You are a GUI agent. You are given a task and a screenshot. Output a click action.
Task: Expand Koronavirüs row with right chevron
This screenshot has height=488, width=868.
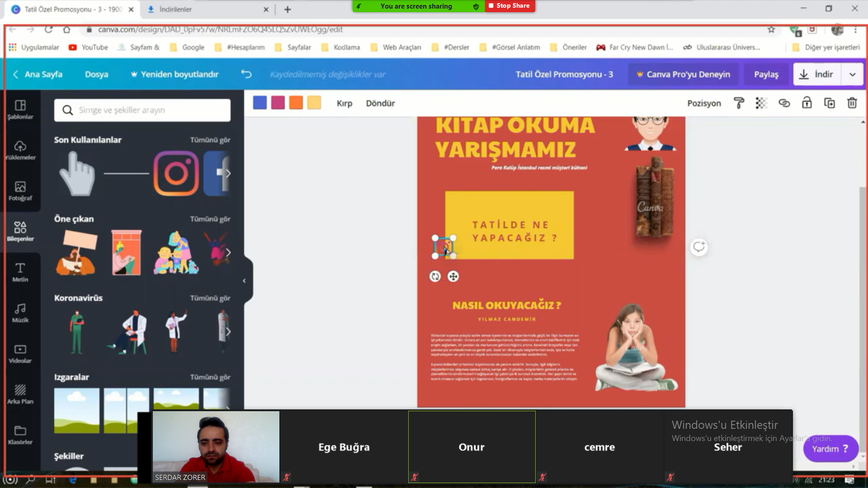(x=228, y=332)
